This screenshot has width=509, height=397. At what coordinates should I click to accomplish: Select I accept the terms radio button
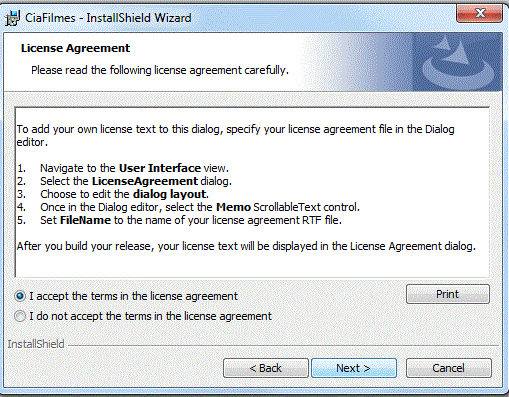20,296
